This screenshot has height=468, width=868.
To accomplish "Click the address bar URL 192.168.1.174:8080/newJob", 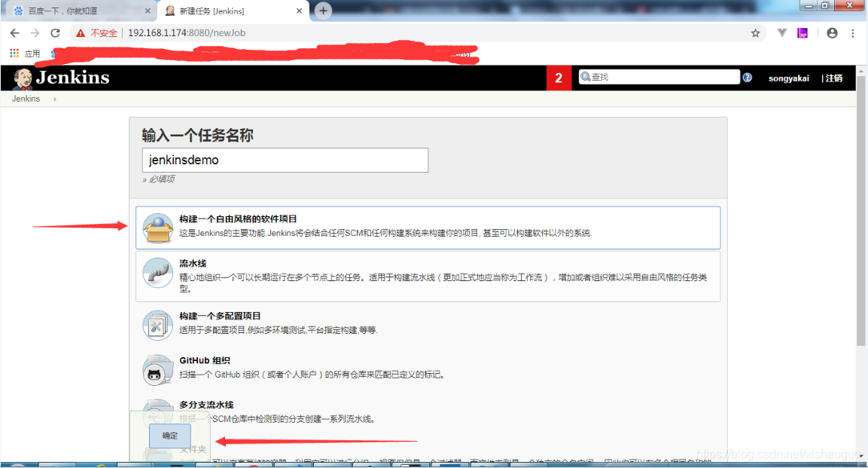I will [187, 33].
